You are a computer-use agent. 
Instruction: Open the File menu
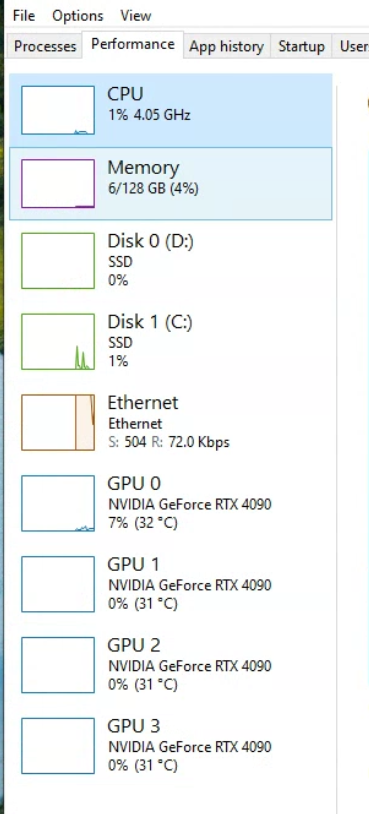tap(23, 16)
